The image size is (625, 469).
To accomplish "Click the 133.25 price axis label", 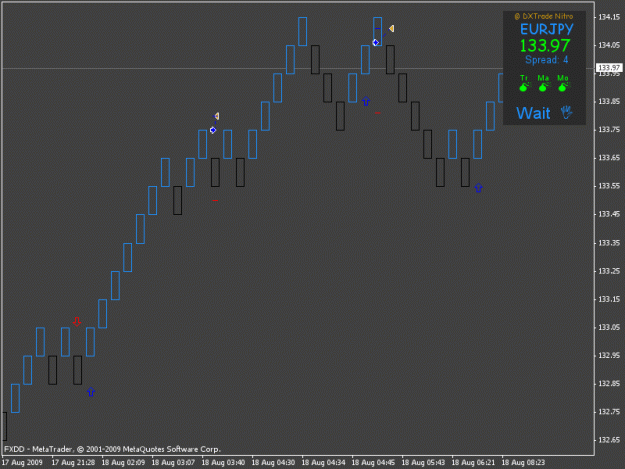I will pyautogui.click(x=609, y=271).
